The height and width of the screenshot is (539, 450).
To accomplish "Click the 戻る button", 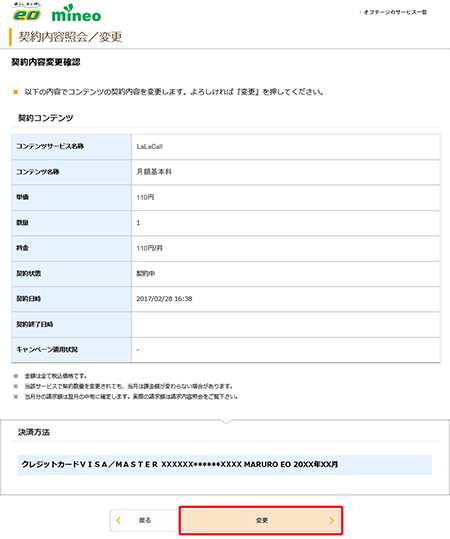I will [x=144, y=520].
